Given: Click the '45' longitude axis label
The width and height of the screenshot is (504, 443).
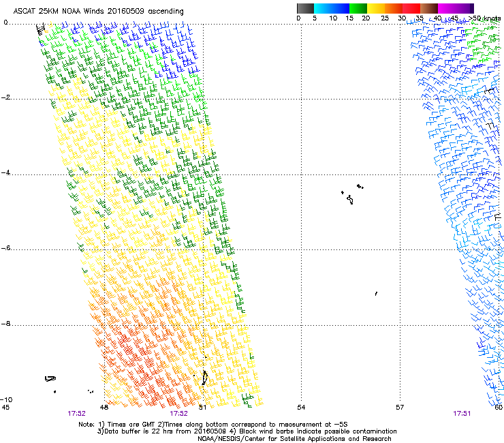Looking at the screenshot, I should (x=5, y=408).
